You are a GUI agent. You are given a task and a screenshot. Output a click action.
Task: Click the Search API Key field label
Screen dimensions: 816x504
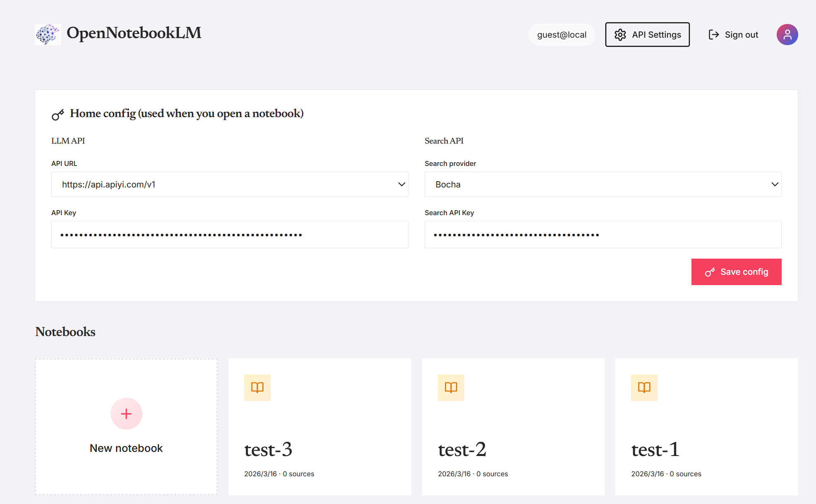[449, 213]
